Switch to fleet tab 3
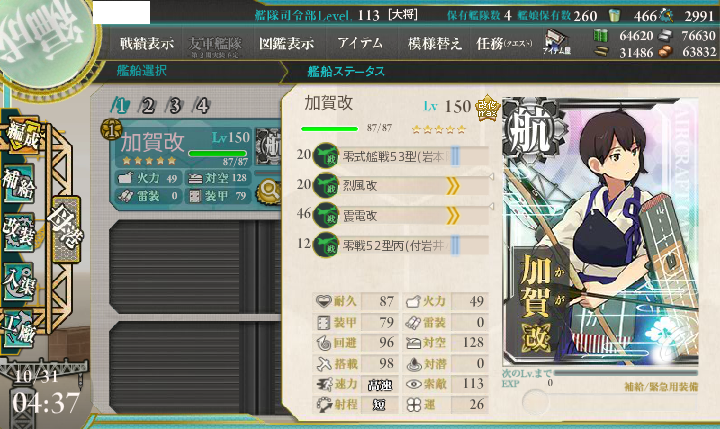 tap(174, 106)
